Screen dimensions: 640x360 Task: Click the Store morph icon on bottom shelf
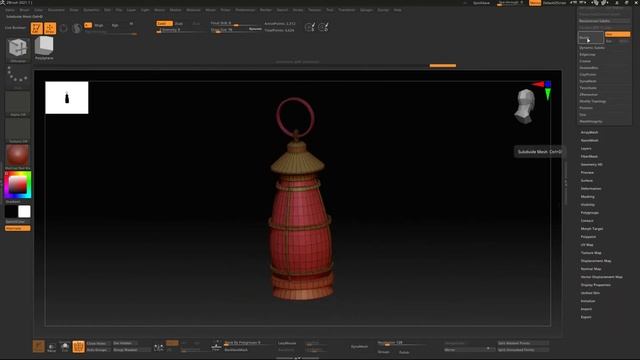tap(216, 346)
